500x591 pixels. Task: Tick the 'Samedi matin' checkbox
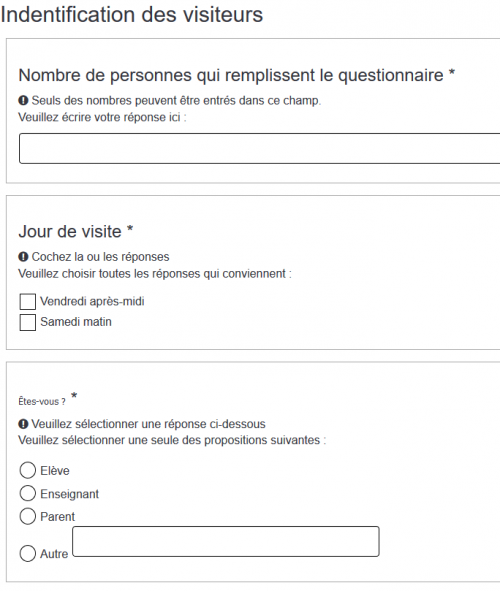[x=28, y=322]
